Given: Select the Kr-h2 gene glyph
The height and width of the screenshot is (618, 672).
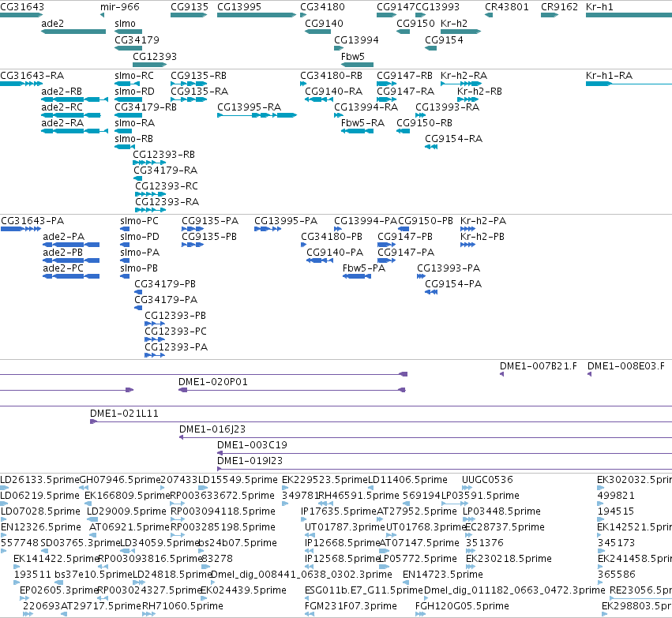Looking at the screenshot, I should (460, 32).
